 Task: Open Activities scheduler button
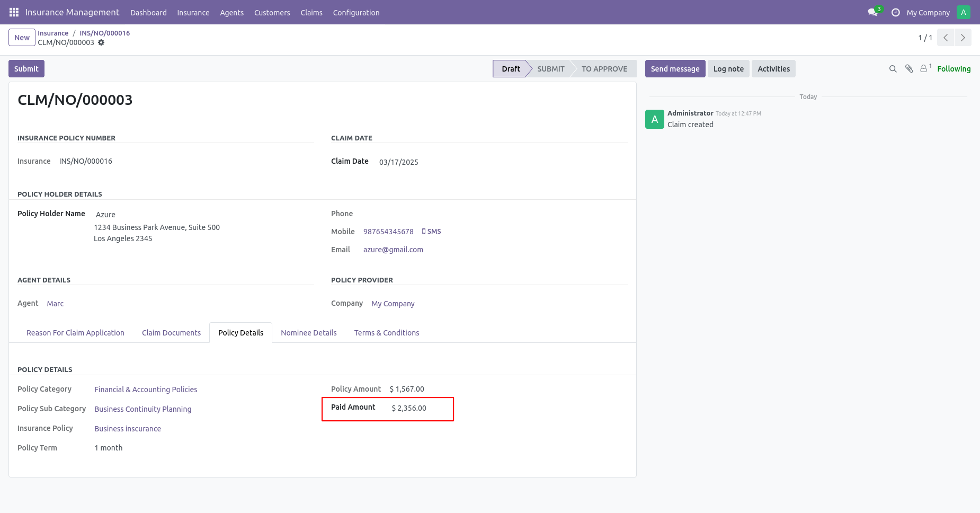[x=773, y=69]
